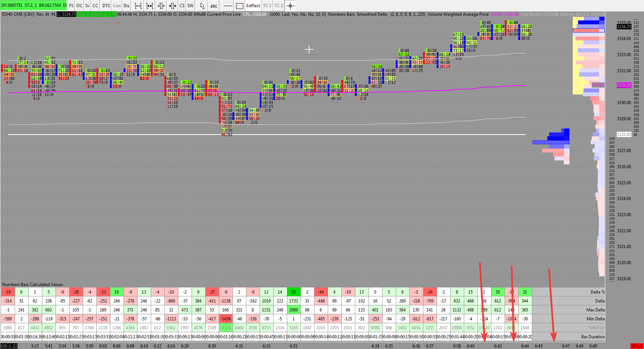
Task: Select the pointer arrow tool
Action: 202,6
